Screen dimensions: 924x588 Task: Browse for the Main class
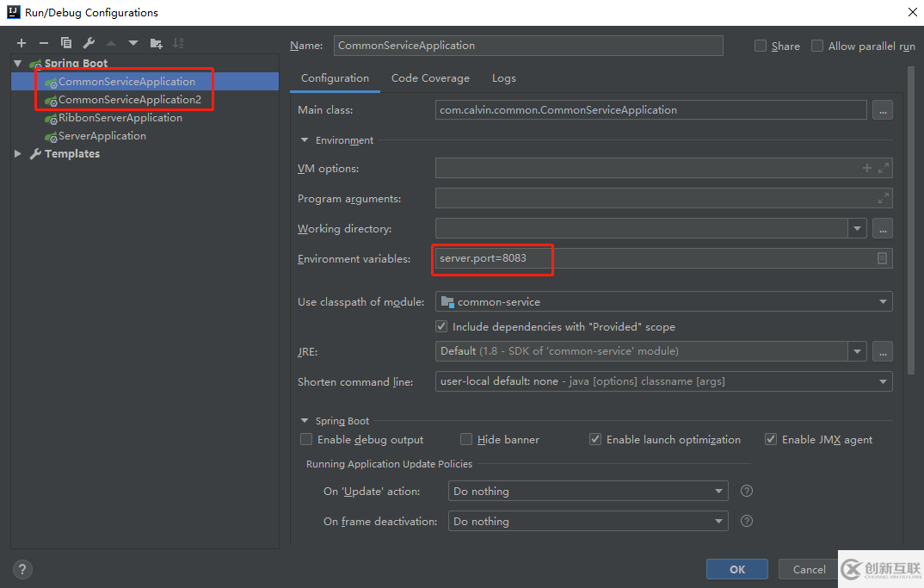882,110
